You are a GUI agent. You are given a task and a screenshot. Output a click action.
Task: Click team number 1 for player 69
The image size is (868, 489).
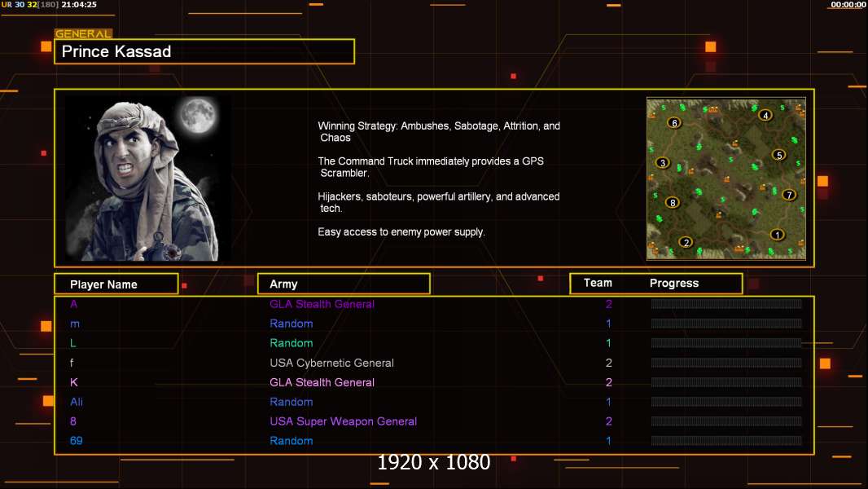pyautogui.click(x=608, y=441)
